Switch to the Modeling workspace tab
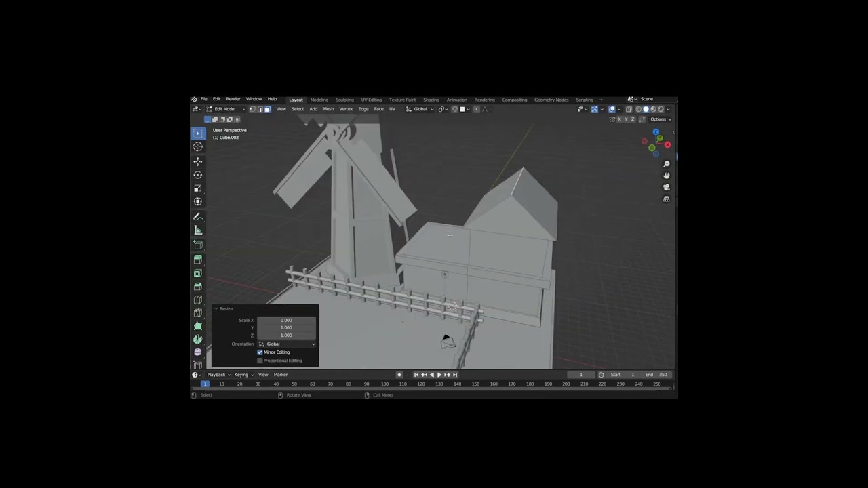The height and width of the screenshot is (488, 868). 319,100
